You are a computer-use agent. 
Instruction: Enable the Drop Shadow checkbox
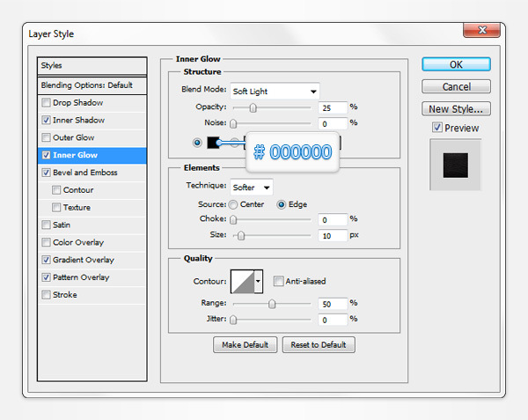click(46, 103)
